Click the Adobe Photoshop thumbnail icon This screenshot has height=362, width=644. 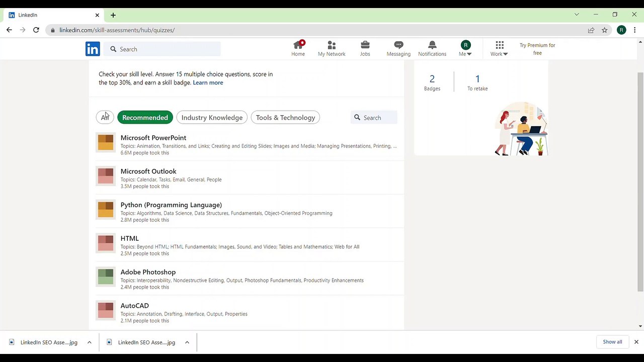tap(106, 277)
